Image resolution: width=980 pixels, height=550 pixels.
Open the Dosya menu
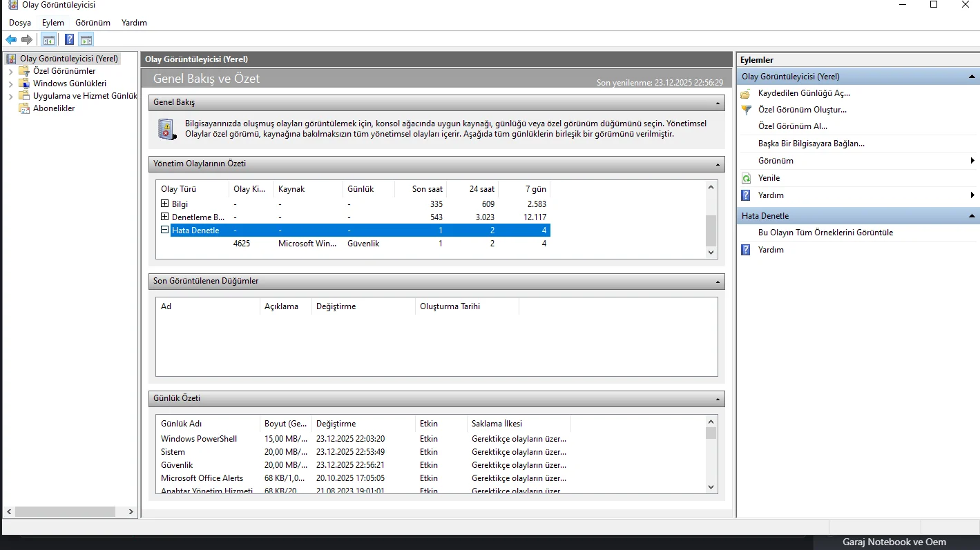20,23
